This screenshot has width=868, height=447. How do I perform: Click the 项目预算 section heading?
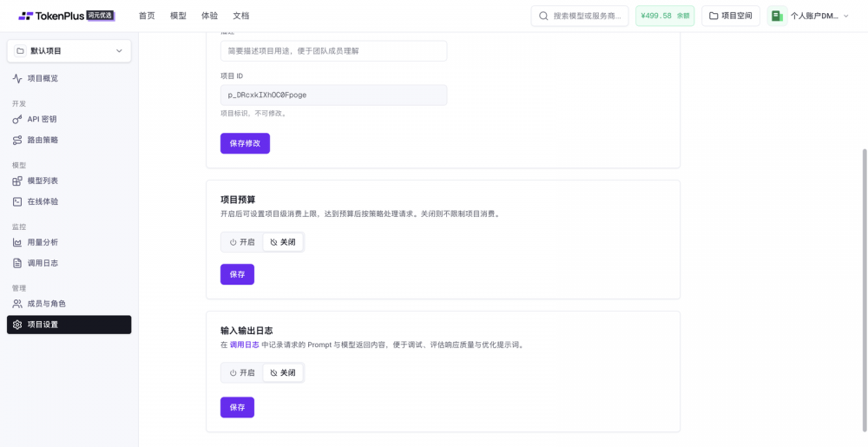click(x=238, y=200)
